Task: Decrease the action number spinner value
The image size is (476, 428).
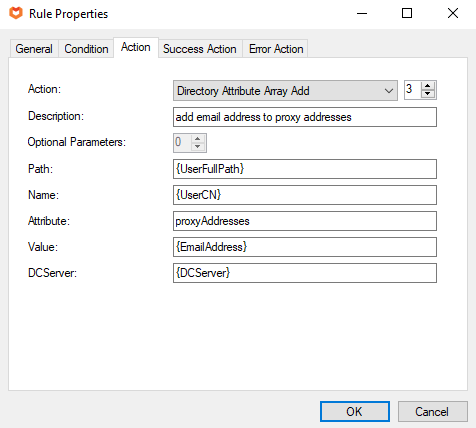Action: pos(428,94)
